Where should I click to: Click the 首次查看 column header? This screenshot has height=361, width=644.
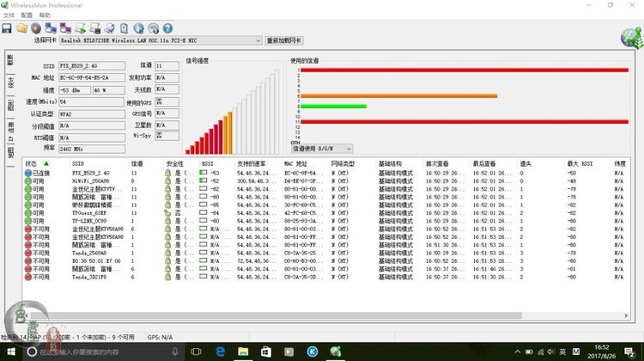[437, 163]
